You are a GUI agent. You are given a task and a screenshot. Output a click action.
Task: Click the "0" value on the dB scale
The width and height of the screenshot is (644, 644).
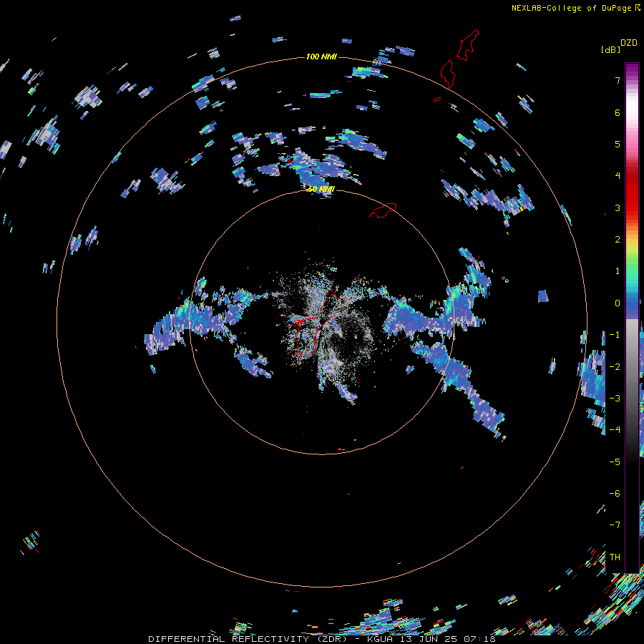pos(618,303)
